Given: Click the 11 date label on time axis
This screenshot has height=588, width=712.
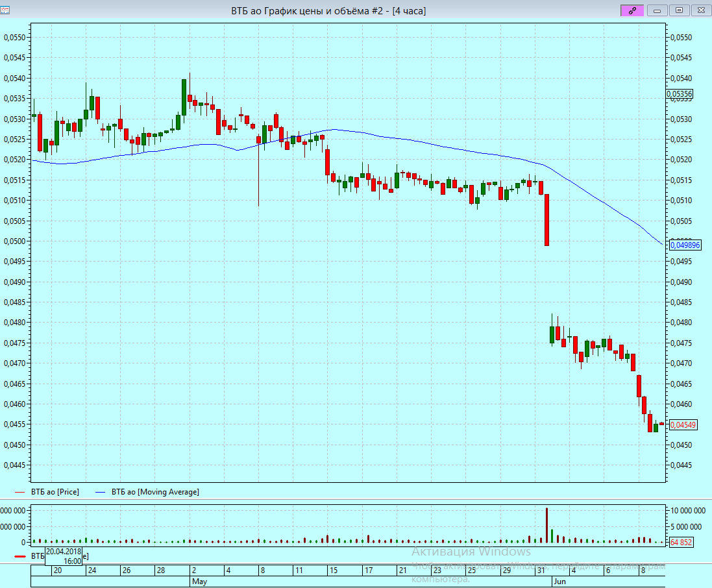Looking at the screenshot, I should pyautogui.click(x=299, y=570).
